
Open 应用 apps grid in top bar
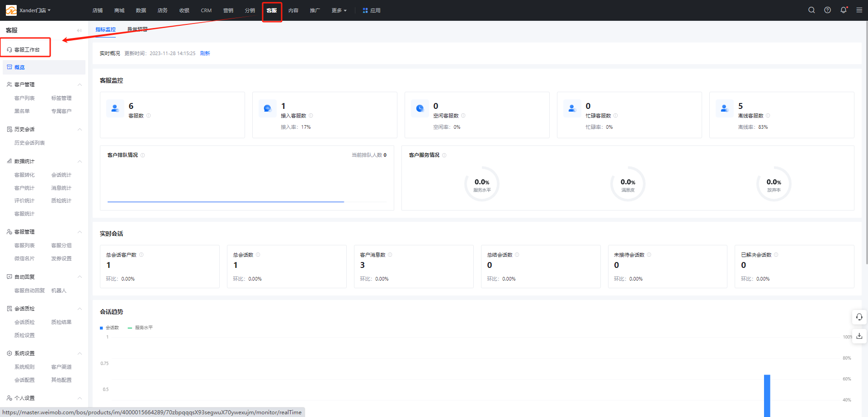pos(372,10)
